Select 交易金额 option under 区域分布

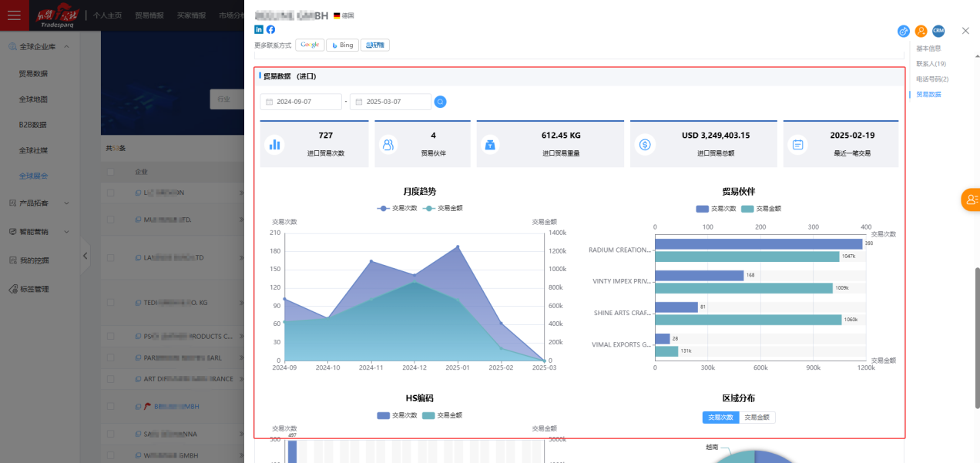point(757,417)
